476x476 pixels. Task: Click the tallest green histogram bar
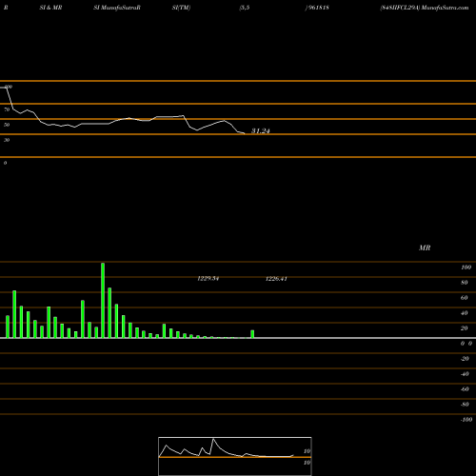[x=103, y=300]
